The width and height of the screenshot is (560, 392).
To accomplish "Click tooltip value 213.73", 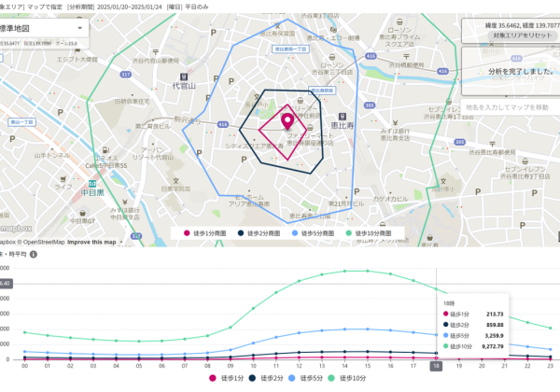I will (x=495, y=315).
